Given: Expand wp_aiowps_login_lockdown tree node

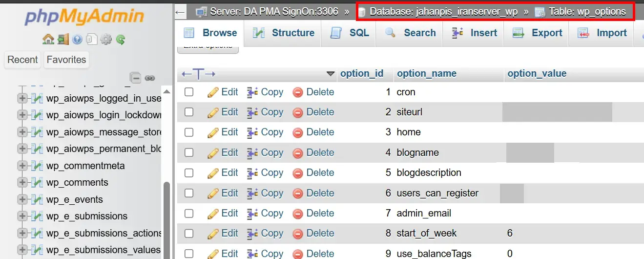Looking at the screenshot, I should [x=22, y=115].
